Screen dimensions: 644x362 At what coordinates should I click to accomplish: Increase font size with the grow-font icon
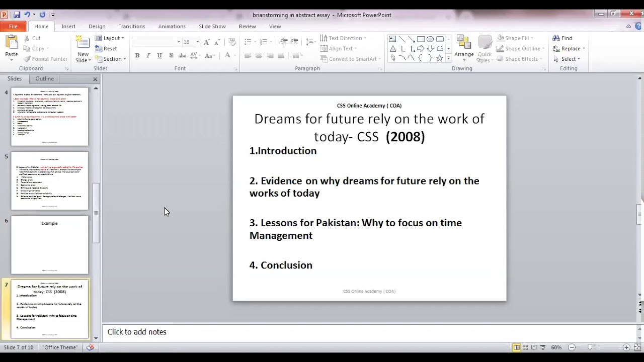[x=207, y=42]
